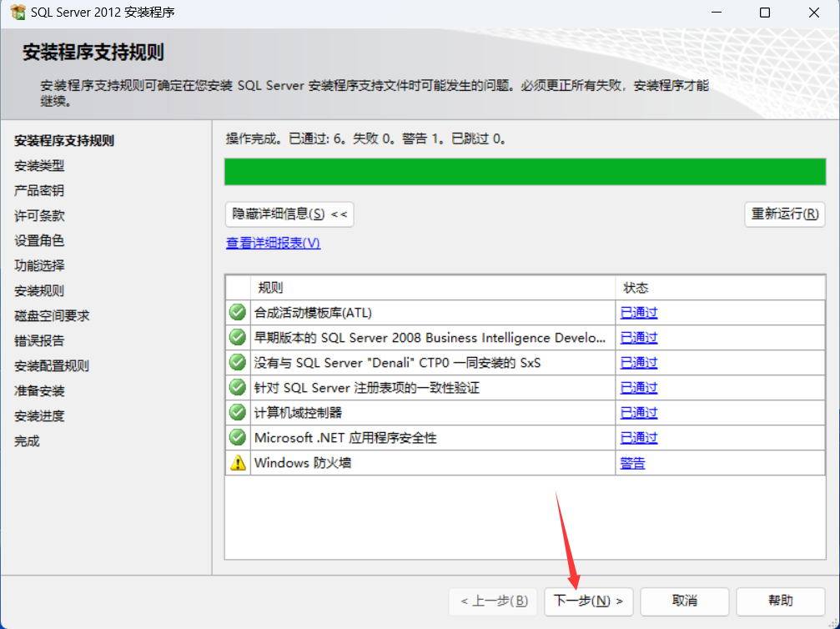
Task: Select 磁盘空间要求 step in sidebar
Action: click(52, 316)
